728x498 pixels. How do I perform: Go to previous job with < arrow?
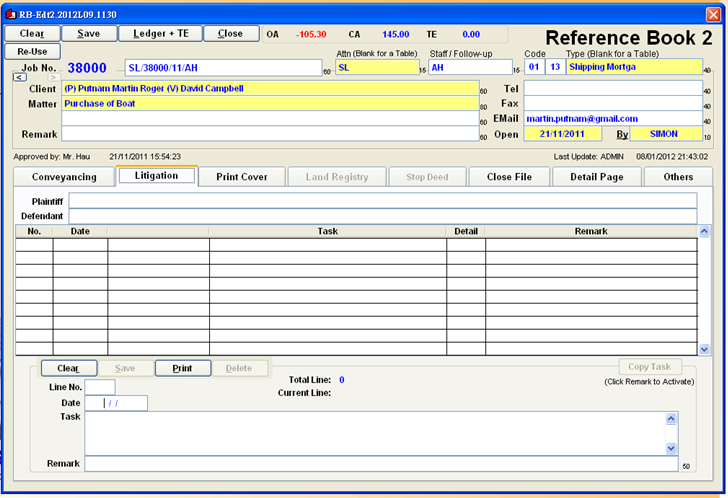point(20,77)
